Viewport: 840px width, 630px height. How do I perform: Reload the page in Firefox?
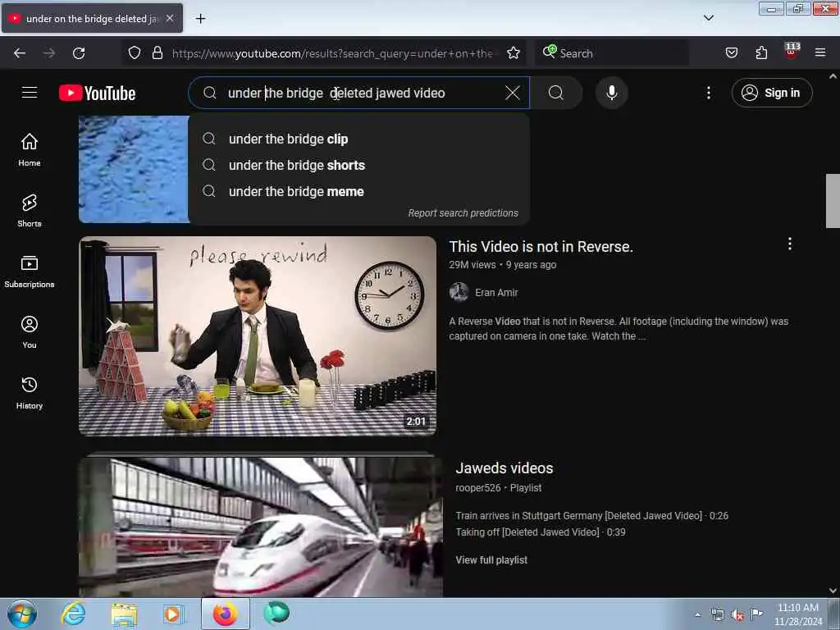coord(79,53)
